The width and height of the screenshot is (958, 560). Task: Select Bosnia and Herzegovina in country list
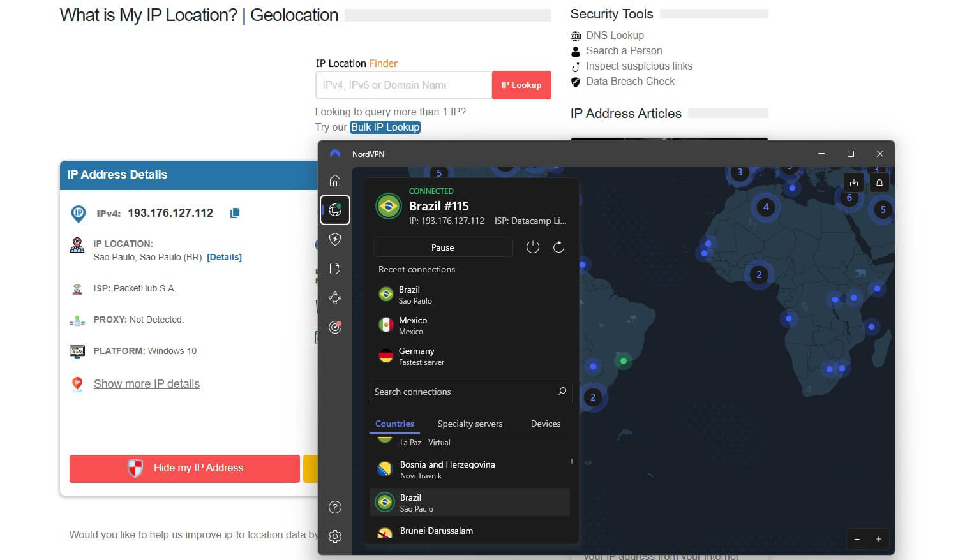pyautogui.click(x=470, y=469)
